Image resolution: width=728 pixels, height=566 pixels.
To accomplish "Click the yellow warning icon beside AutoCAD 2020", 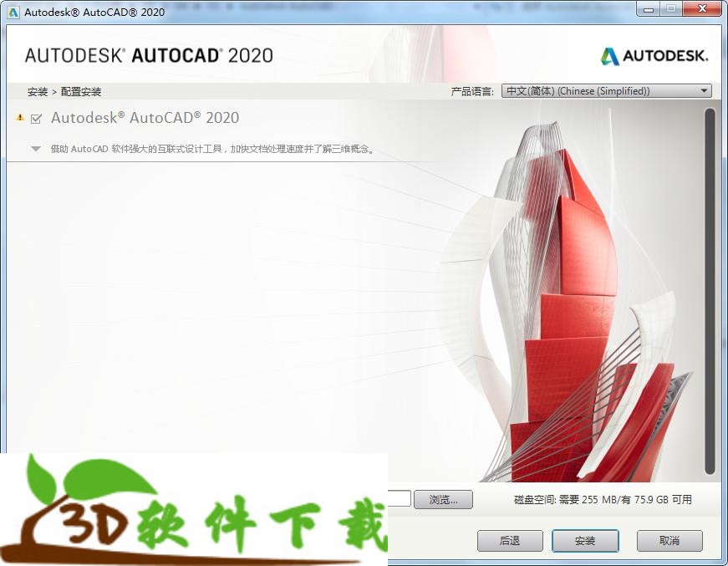I will (x=20, y=118).
